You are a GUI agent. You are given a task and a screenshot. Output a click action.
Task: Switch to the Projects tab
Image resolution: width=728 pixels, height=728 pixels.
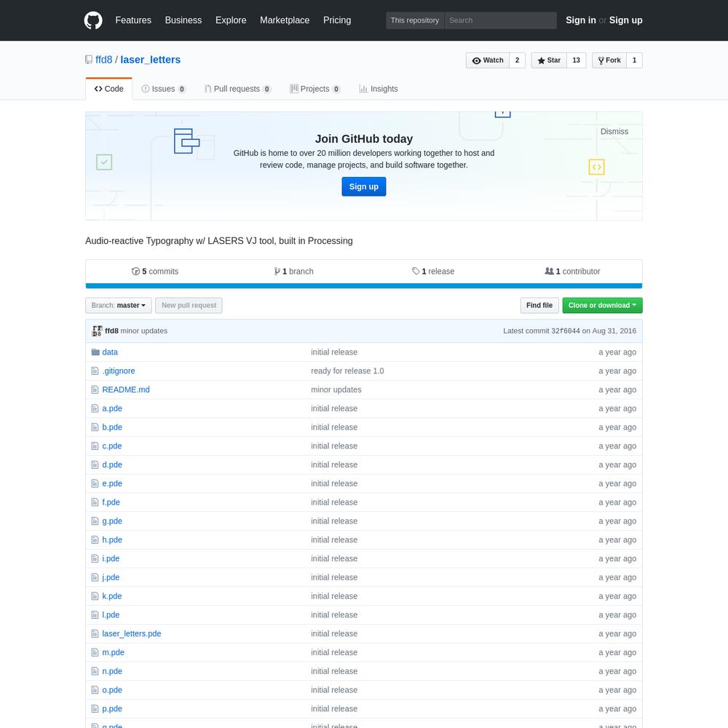tap(314, 89)
